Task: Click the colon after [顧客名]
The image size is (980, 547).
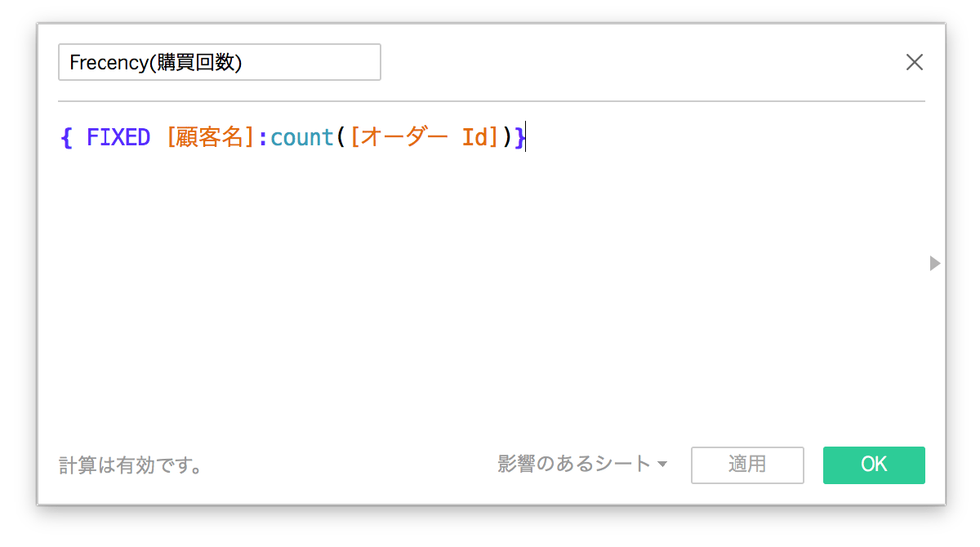Action: 263,138
